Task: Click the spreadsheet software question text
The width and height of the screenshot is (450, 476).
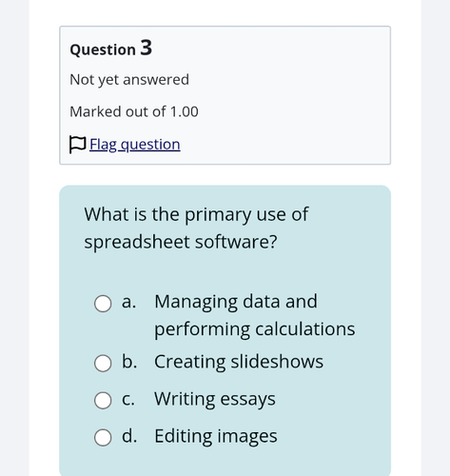Action: click(196, 228)
